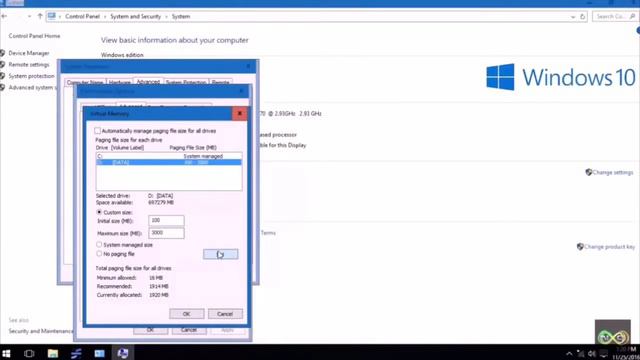The image size is (640, 360).
Task: Click computer icon in address bar
Action: click(51, 16)
